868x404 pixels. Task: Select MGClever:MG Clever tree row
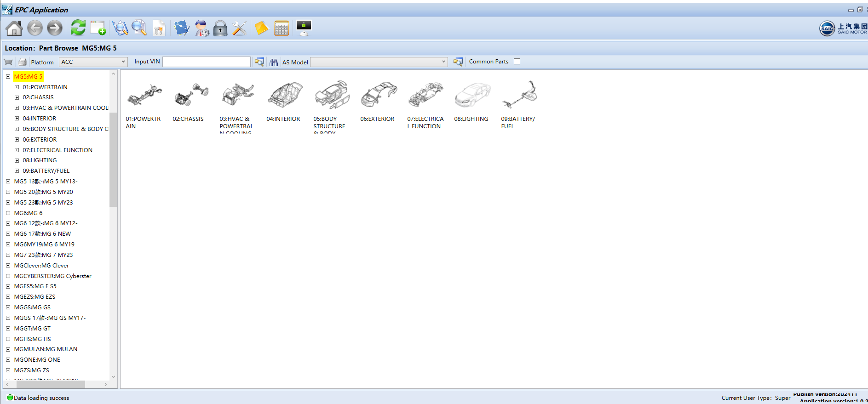click(x=41, y=266)
